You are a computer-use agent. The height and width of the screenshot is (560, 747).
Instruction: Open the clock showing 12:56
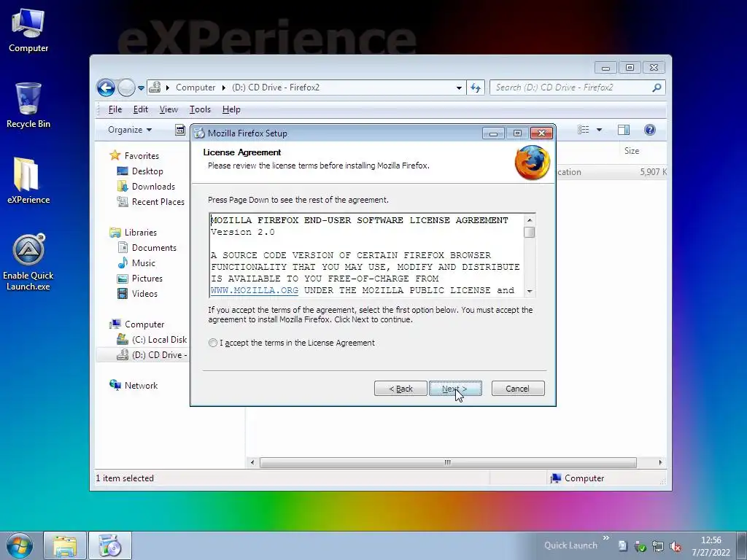coord(711,540)
